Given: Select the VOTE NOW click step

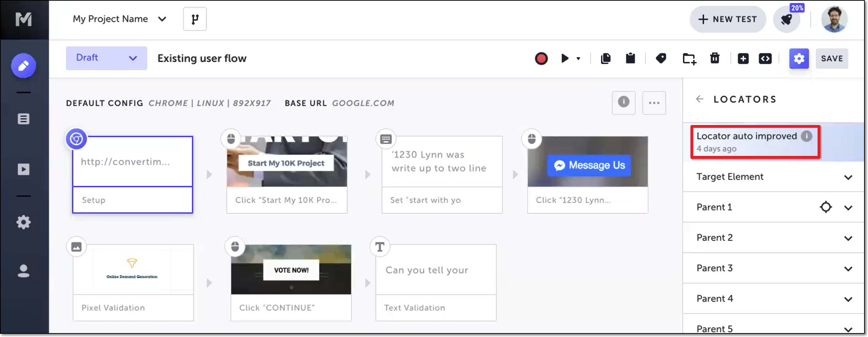Looking at the screenshot, I should [x=291, y=283].
